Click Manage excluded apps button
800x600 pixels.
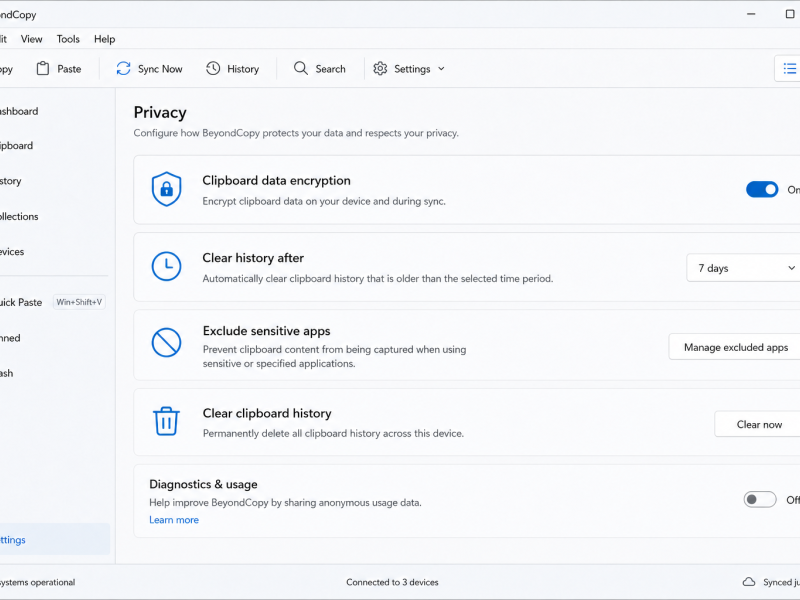pos(735,347)
